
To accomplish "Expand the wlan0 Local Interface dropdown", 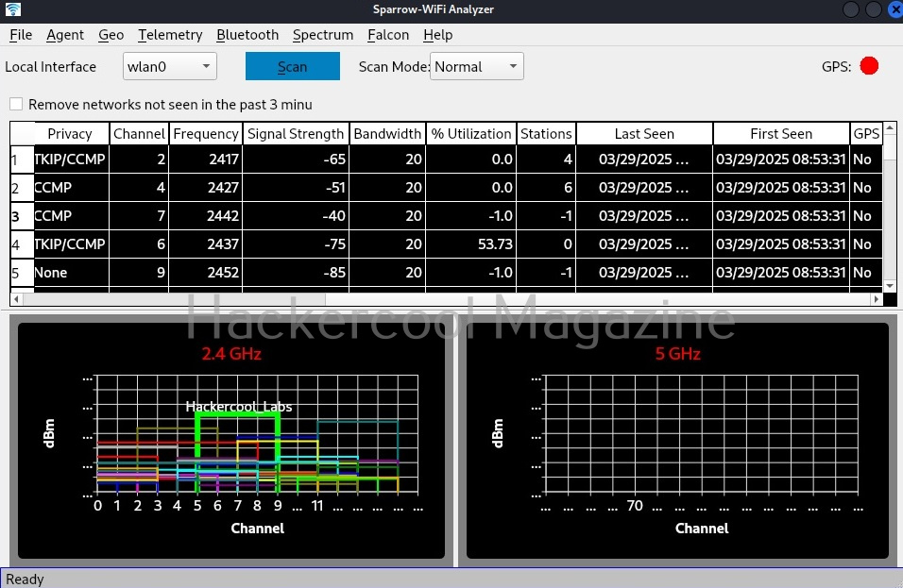I will 170,66.
